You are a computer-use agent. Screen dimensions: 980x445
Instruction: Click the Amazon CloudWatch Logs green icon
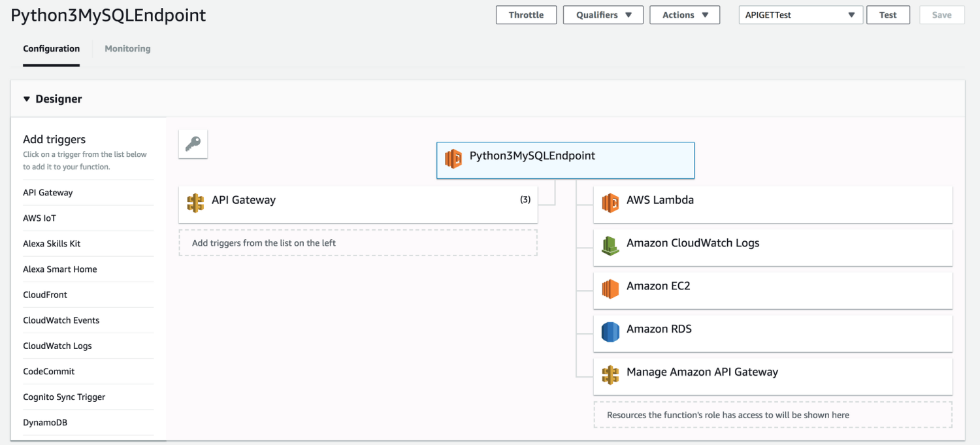coord(610,246)
